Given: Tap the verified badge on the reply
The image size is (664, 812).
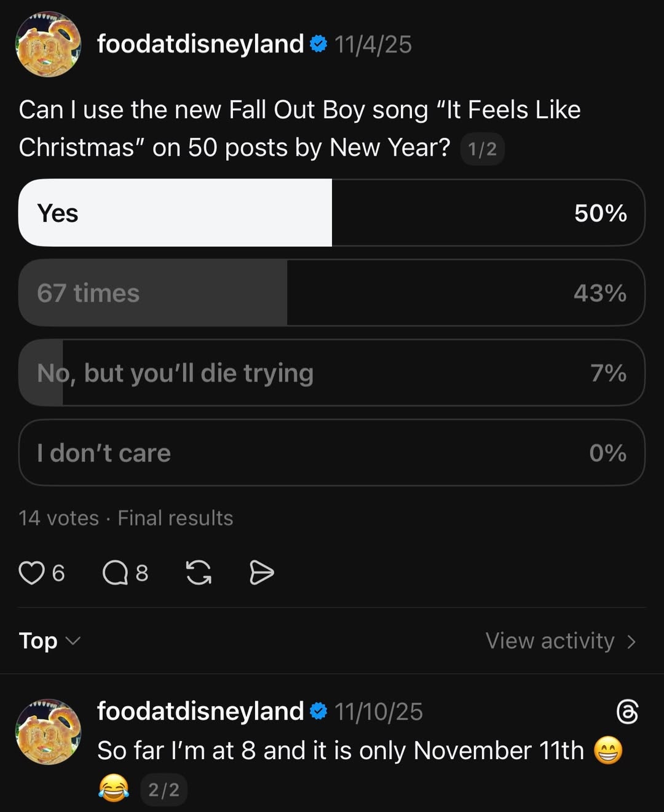Looking at the screenshot, I should pos(318,712).
